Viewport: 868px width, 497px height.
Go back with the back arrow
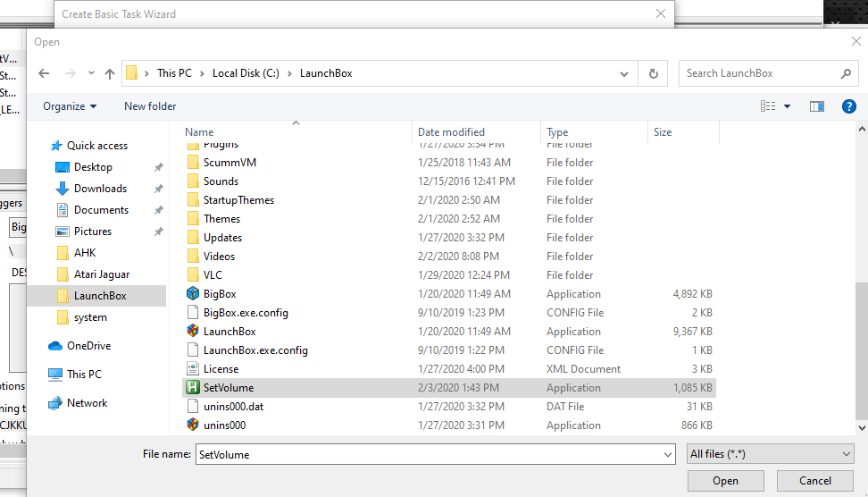45,73
